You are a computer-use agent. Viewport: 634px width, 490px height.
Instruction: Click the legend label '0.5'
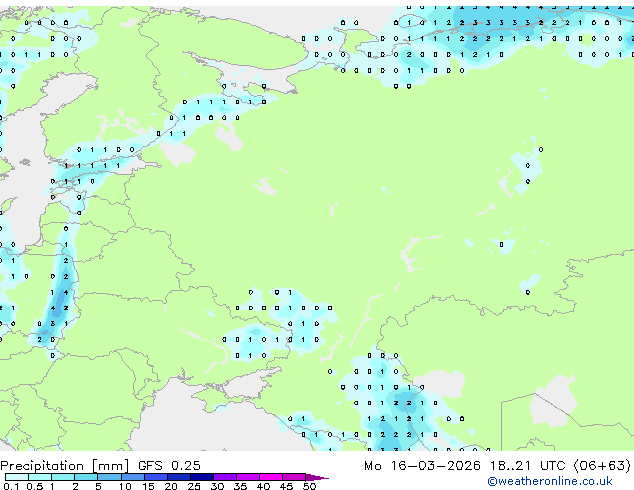pyautogui.click(x=35, y=486)
